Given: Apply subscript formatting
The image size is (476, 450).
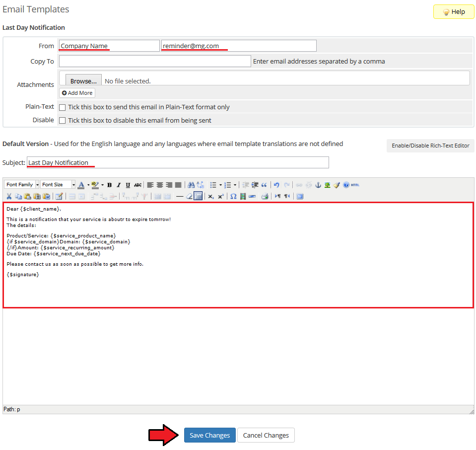Looking at the screenshot, I should (x=210, y=197).
